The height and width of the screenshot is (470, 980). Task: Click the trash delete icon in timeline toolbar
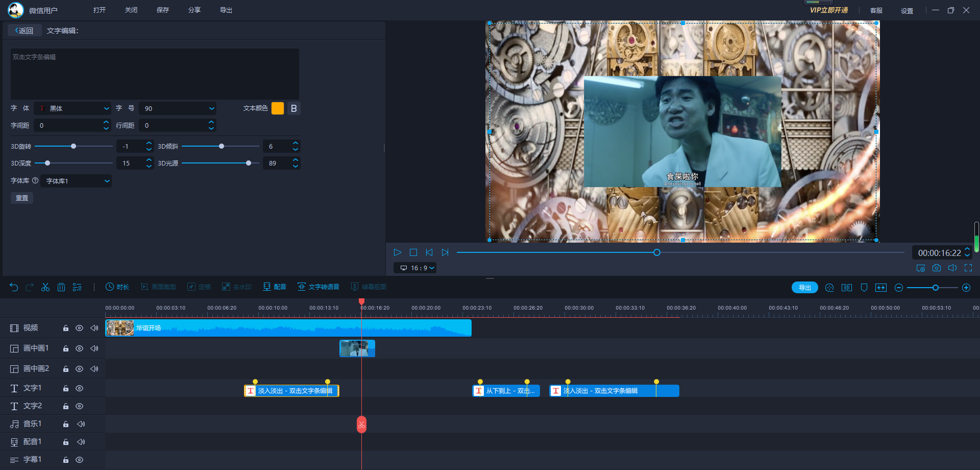point(61,287)
